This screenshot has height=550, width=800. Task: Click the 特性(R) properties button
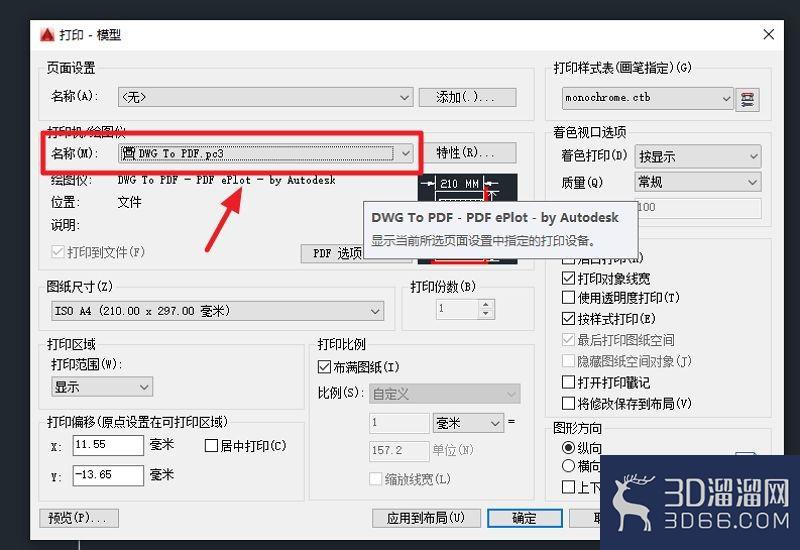(x=467, y=153)
